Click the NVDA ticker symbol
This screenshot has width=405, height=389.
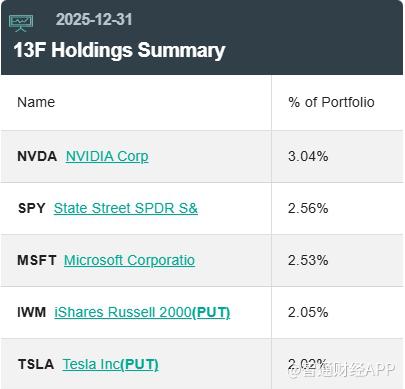click(x=37, y=156)
